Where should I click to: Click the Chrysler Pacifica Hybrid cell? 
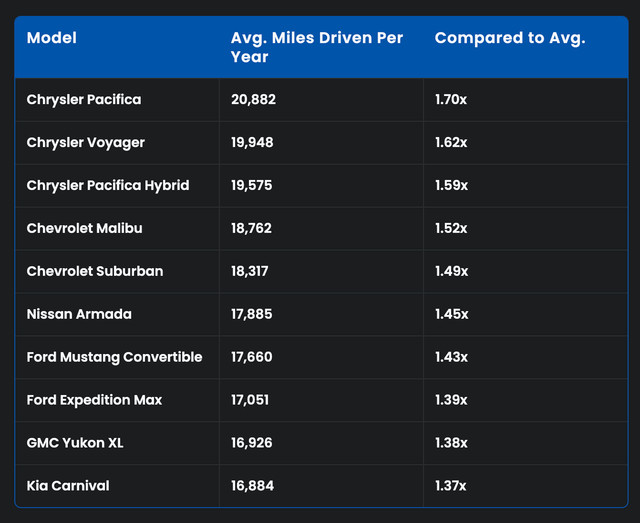click(x=108, y=186)
